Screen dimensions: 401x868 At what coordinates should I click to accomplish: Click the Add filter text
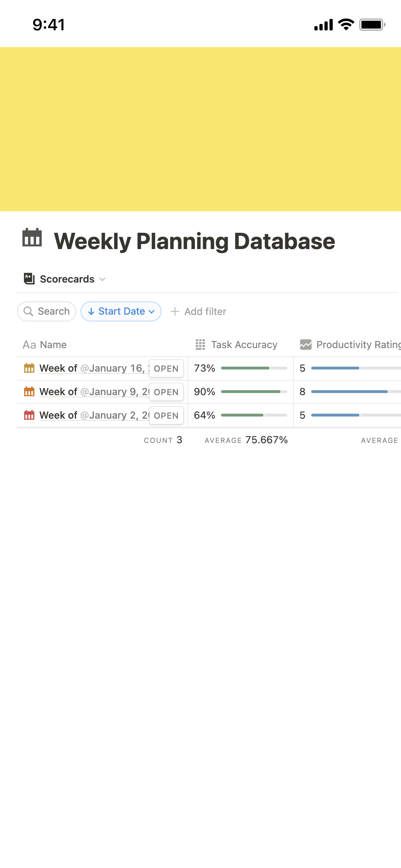click(205, 311)
